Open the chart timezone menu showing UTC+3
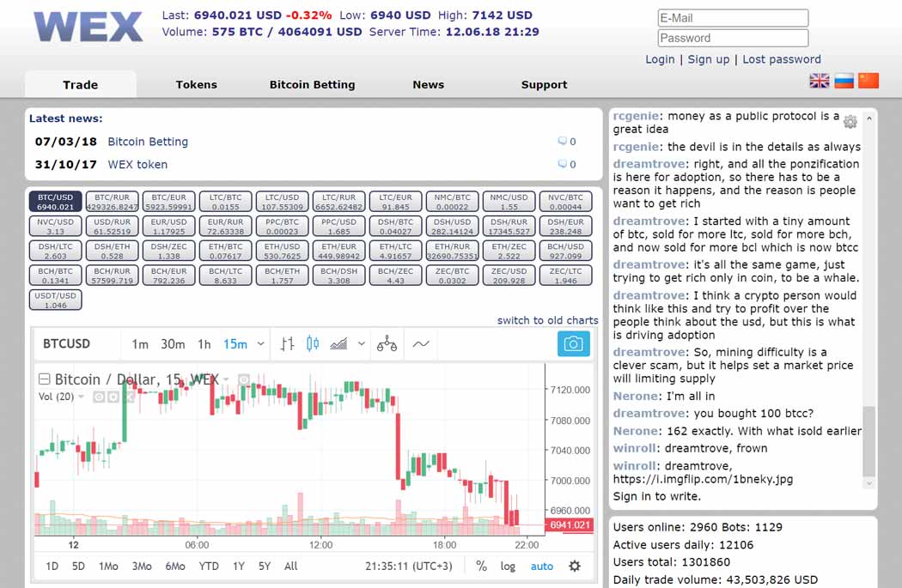 [x=408, y=567]
